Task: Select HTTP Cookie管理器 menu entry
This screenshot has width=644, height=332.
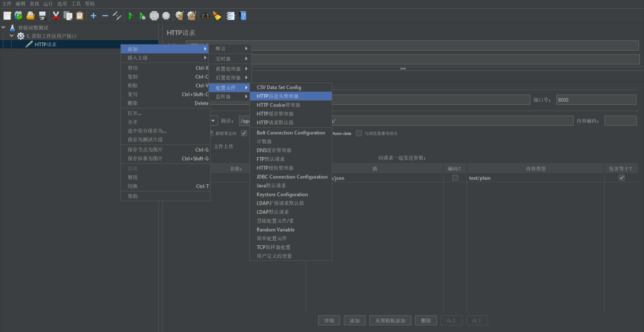Action: (291, 105)
